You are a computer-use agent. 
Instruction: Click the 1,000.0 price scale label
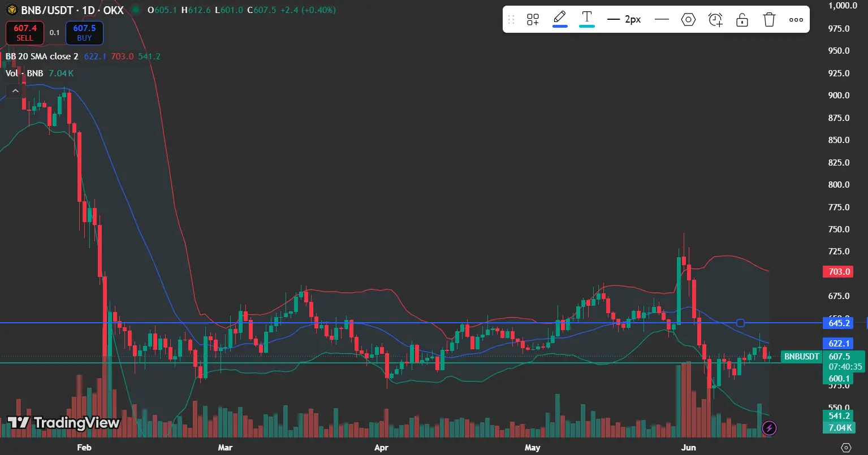[843, 6]
